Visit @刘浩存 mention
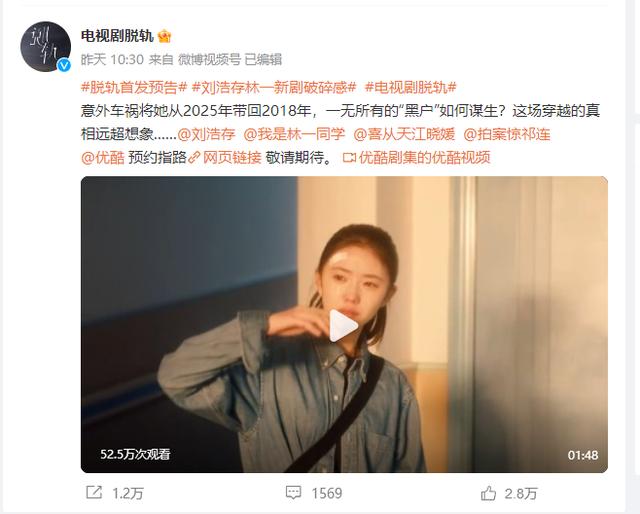640x514 pixels. click(x=207, y=134)
